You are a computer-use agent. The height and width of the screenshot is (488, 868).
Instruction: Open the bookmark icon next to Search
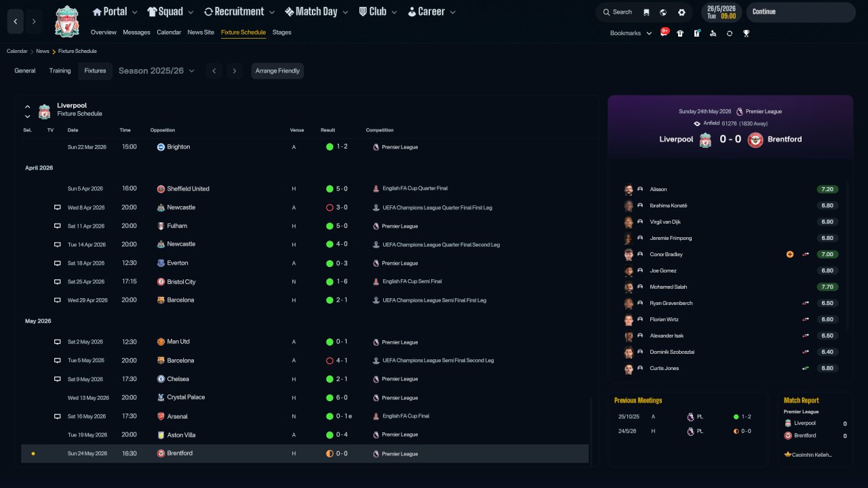(646, 12)
